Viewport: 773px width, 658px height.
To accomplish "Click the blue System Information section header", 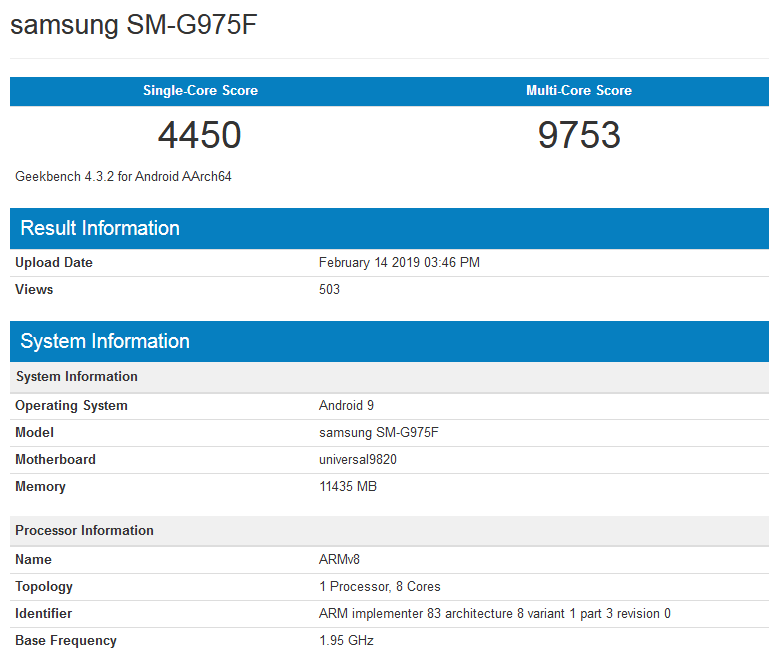I will [389, 342].
